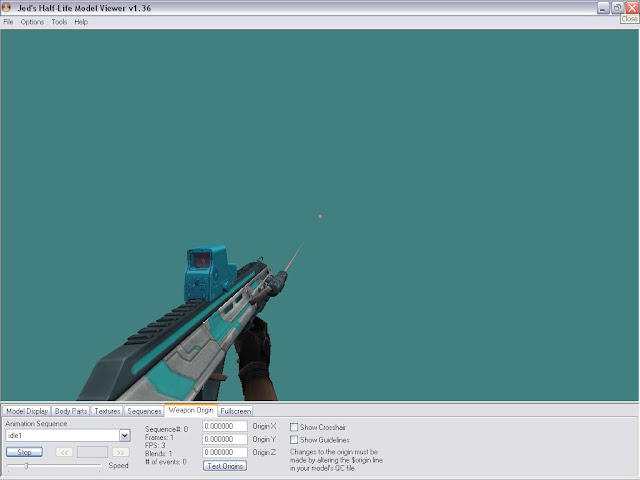640x480 pixels.
Task: Click the Origin X input field
Action: coord(224,426)
